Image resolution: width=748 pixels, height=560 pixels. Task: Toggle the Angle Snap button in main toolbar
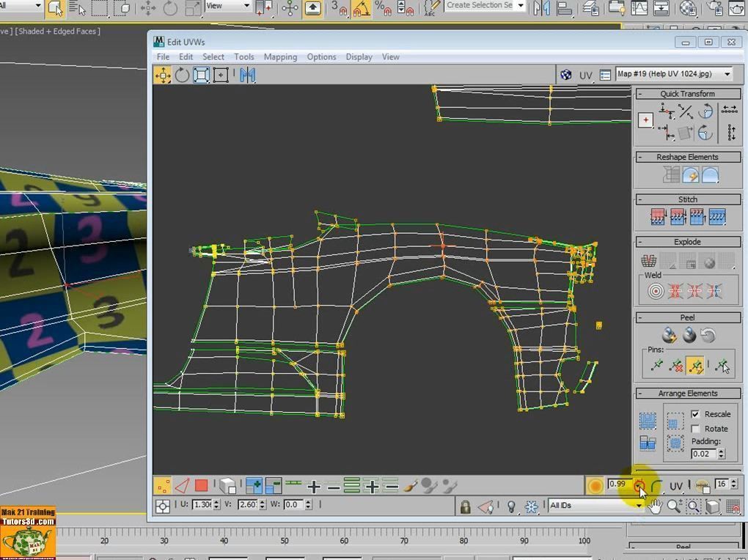[361, 8]
